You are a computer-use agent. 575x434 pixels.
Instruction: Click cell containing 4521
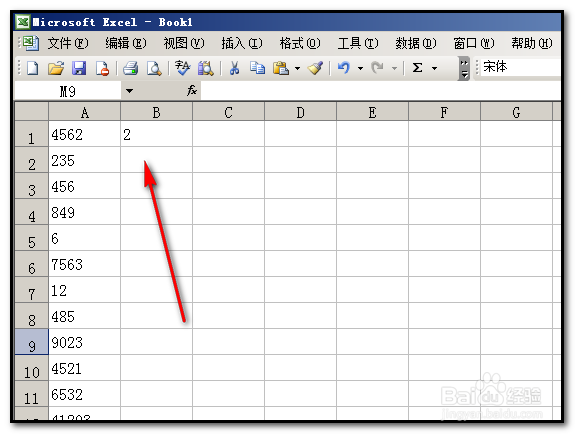84,368
